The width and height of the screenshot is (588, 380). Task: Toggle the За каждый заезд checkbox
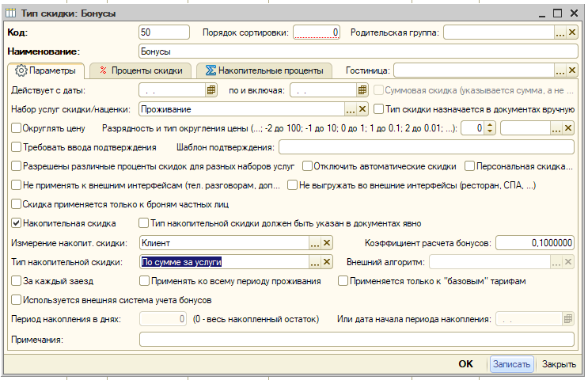click(x=16, y=281)
